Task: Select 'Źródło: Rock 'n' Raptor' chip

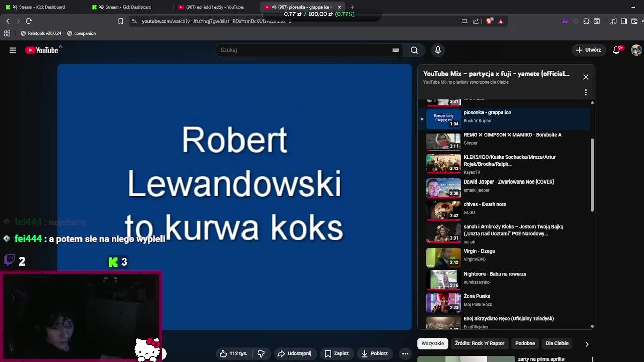Action: tap(479, 343)
